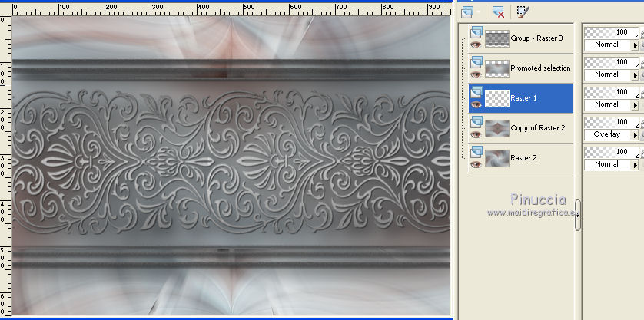Viewport: 644px width, 320px height.
Task: Click the layer type icon of Promoted selection
Action: click(476, 62)
